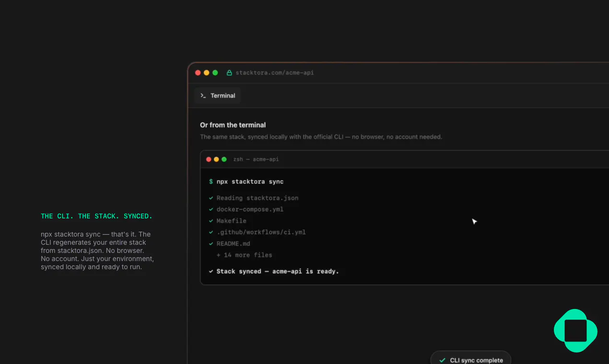Click the zsh — acme-api terminal title
The width and height of the screenshot is (609, 364).
[x=256, y=159]
